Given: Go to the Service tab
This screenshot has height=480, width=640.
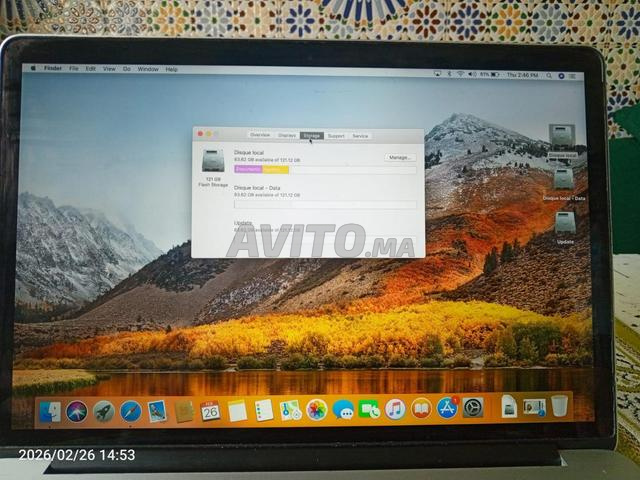Looking at the screenshot, I should 360,135.
